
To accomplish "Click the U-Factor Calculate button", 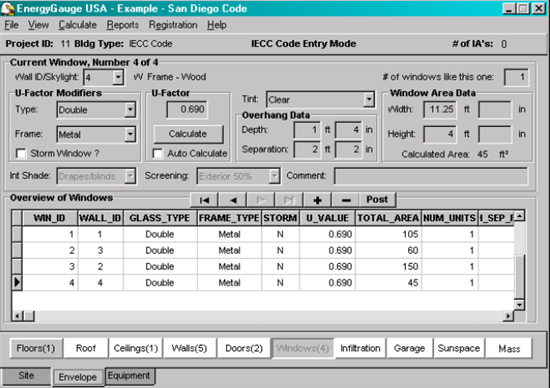I will tap(188, 134).
